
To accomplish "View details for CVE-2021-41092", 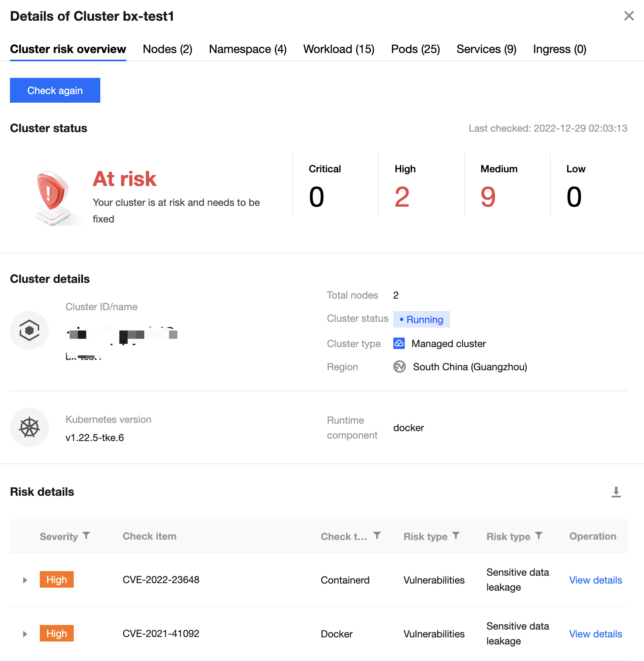I will (x=596, y=634).
